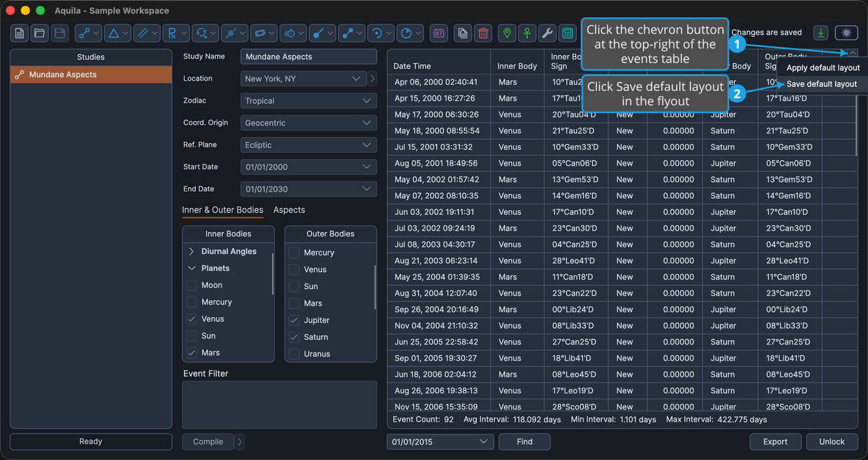Screen dimensions: 868x460
Task: Open the Ref. Plane Ecliptic dropdown
Action: tap(308, 145)
